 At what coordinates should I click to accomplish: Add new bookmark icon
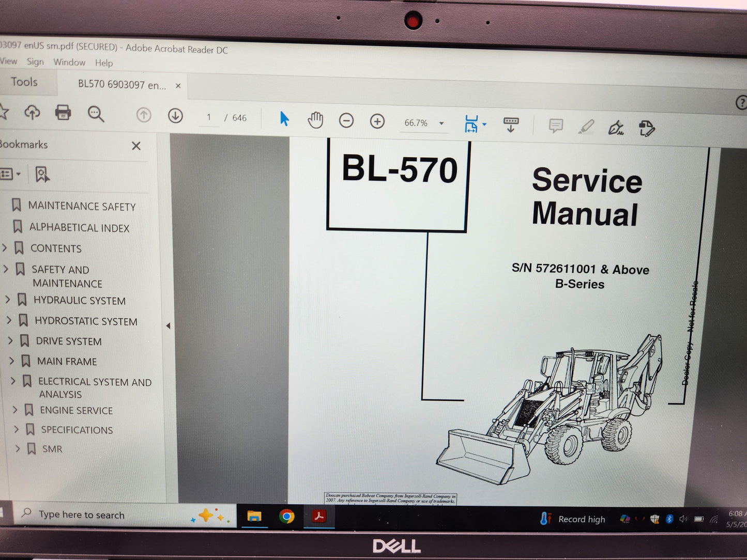42,175
